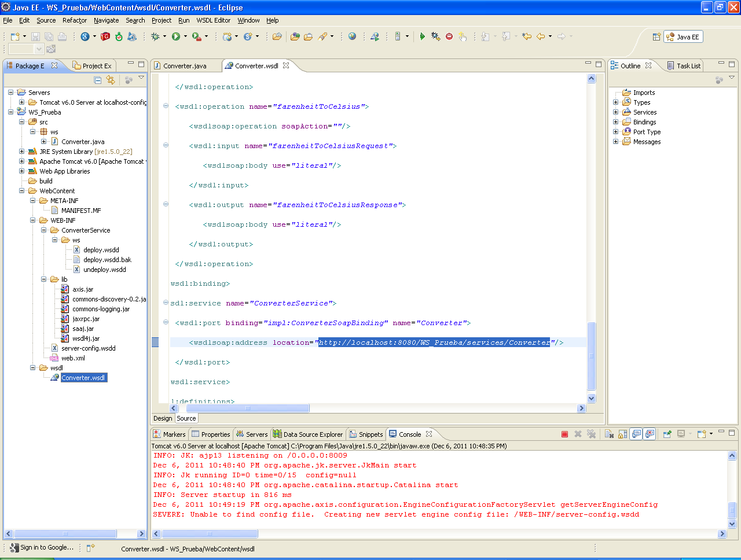Switch to the Servers view tab
Viewport: 741px width, 560px height.
tap(251, 434)
